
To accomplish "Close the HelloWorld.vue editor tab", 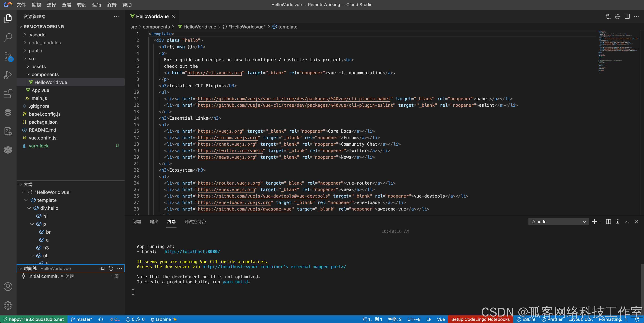I will pyautogui.click(x=174, y=17).
